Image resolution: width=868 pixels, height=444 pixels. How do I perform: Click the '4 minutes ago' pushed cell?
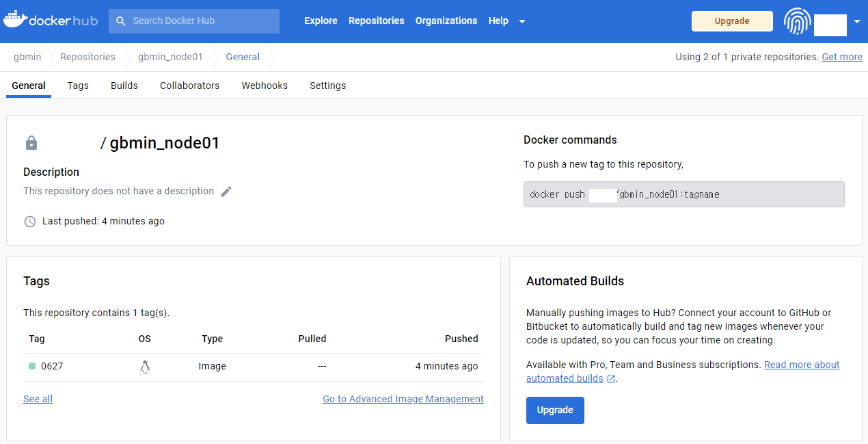click(447, 366)
